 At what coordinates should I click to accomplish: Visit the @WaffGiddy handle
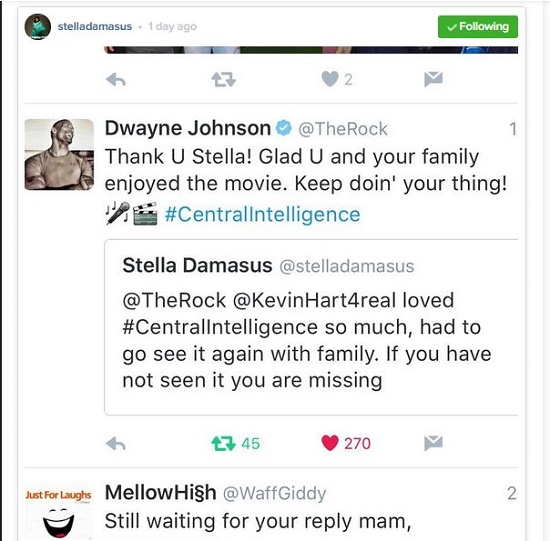[274, 493]
